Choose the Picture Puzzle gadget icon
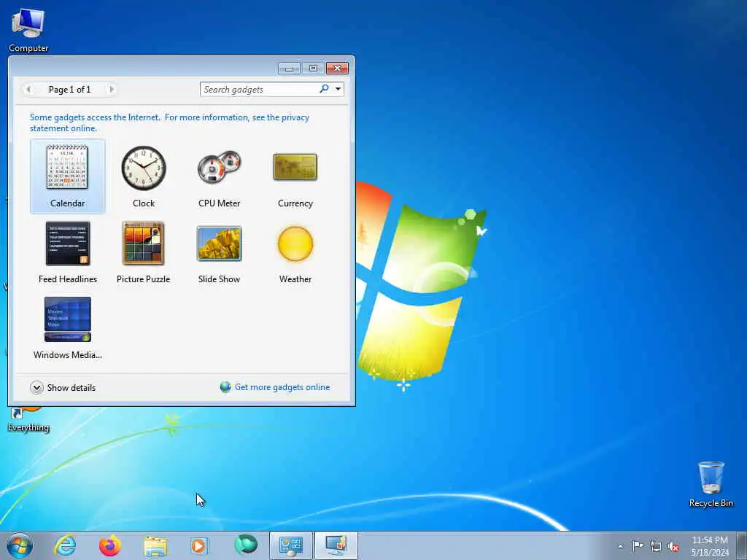Viewport: 747px width, 560px height. [x=144, y=244]
